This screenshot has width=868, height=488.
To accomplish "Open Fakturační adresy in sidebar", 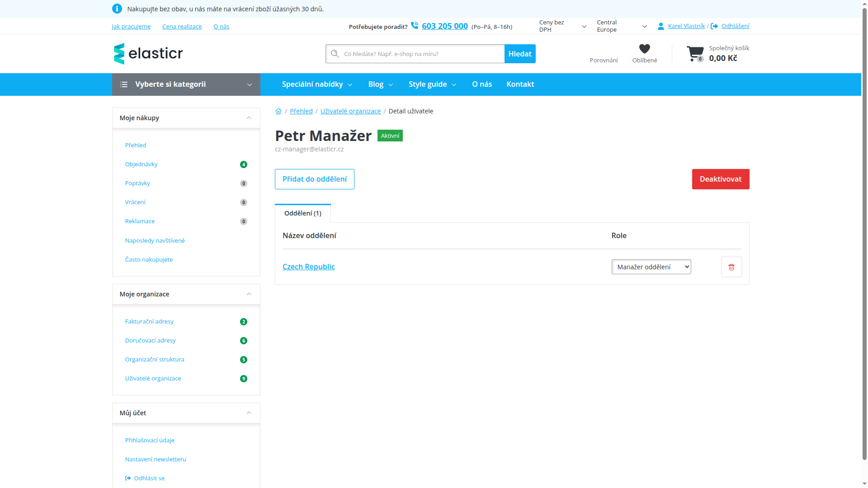I will click(x=149, y=322).
